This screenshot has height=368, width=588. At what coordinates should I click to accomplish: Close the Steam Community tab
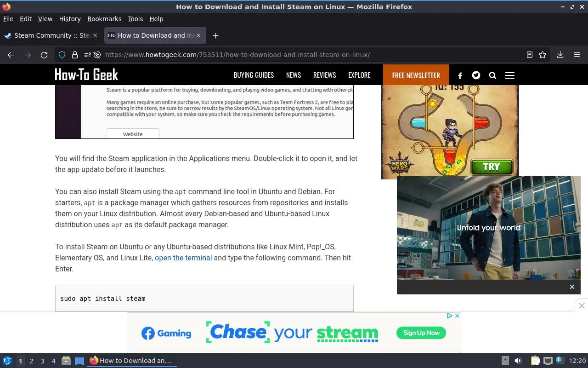click(x=95, y=35)
